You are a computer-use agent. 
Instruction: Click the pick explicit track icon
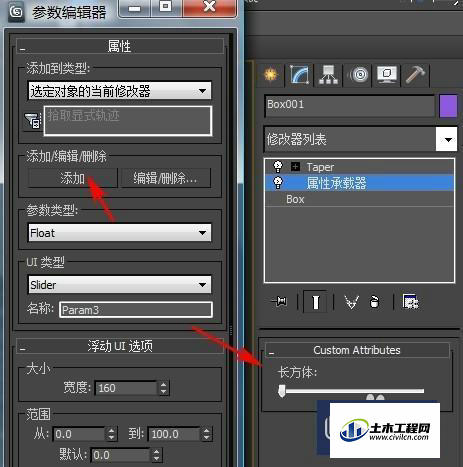(x=33, y=121)
